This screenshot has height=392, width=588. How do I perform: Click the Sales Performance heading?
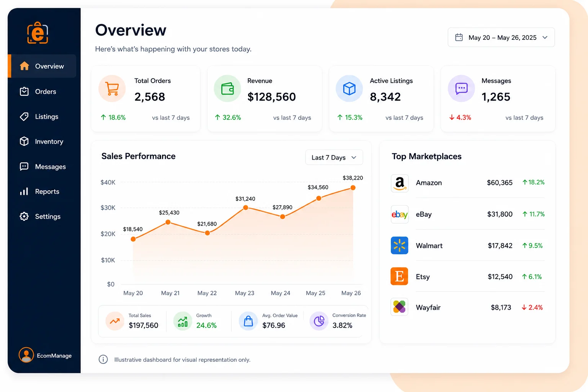pyautogui.click(x=138, y=156)
